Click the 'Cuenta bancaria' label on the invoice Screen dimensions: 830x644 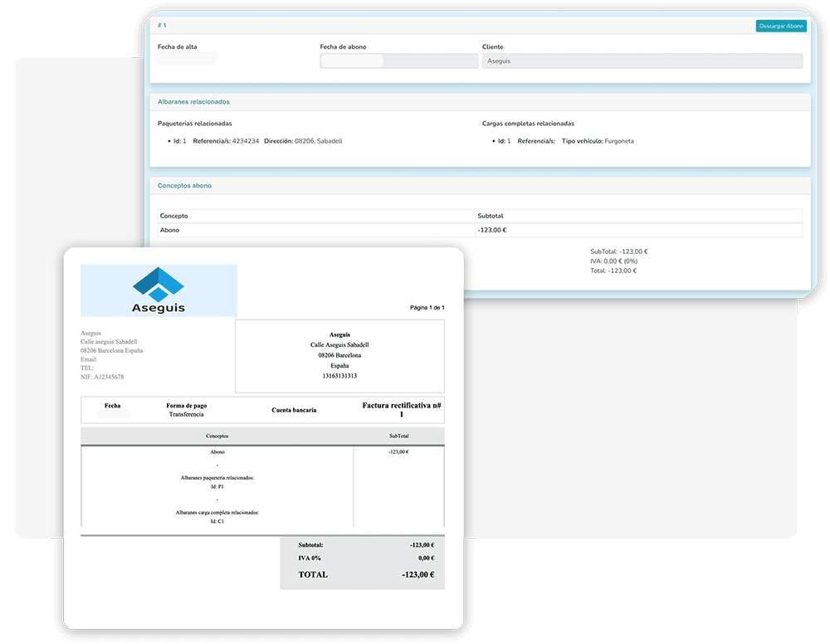click(x=294, y=410)
